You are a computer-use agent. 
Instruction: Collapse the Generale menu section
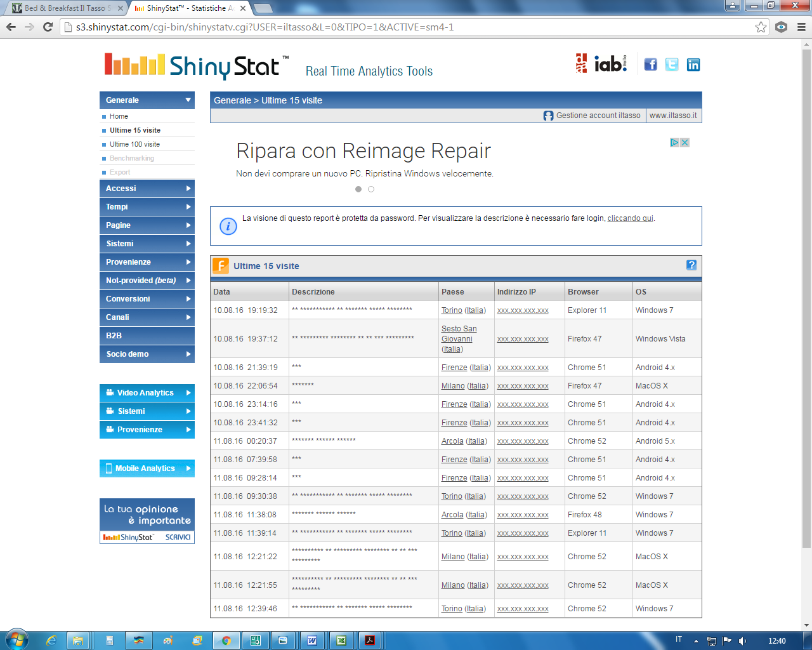point(147,100)
